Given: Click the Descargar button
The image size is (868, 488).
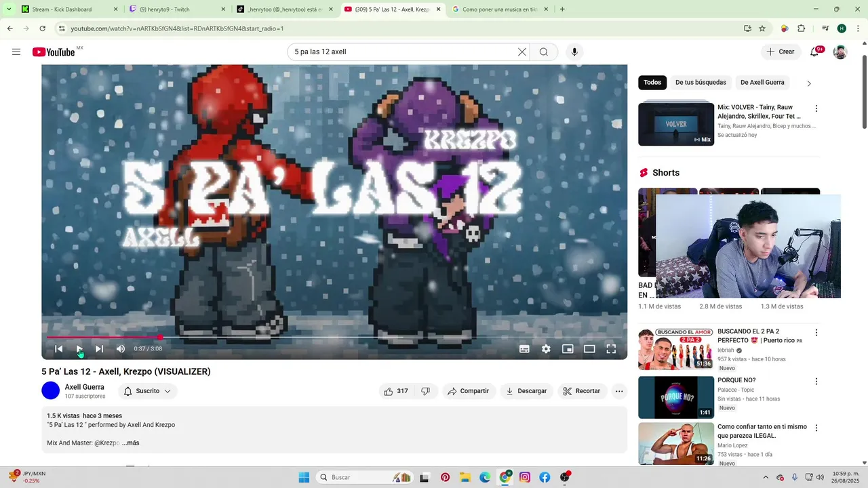Looking at the screenshot, I should tap(526, 391).
